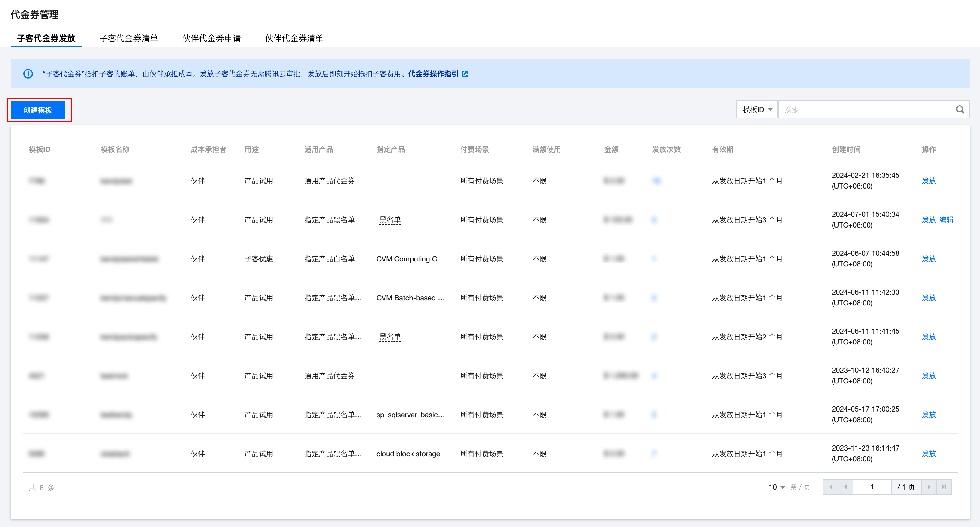Expand the 模板ID search filter dropdown

point(757,110)
